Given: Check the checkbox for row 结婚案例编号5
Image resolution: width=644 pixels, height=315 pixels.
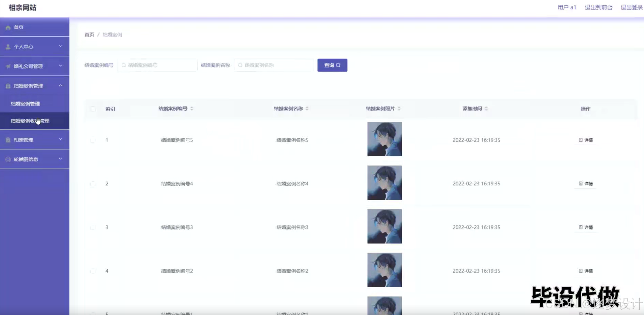Looking at the screenshot, I should click(x=93, y=140).
